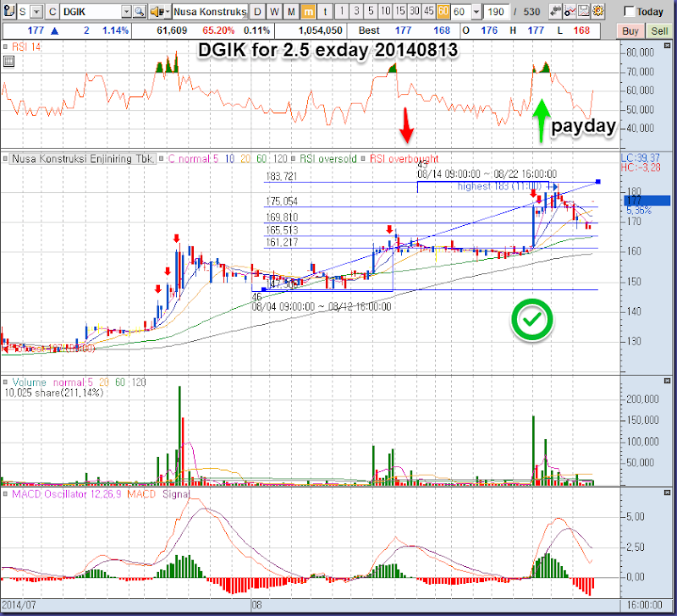Select the 10 minute interval button
The image size is (677, 616).
tap(385, 11)
